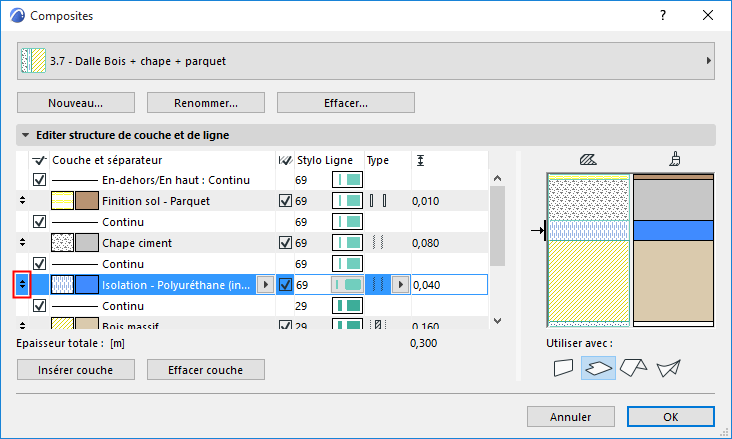This screenshot has height=439, width=732.
Task: Click the core checkmark column header icon
Action: (39, 160)
